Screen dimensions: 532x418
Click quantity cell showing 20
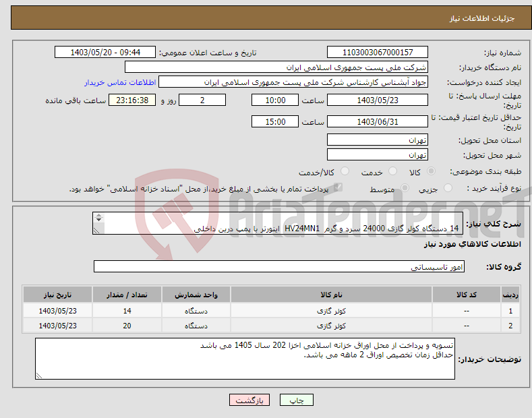coord(127,326)
